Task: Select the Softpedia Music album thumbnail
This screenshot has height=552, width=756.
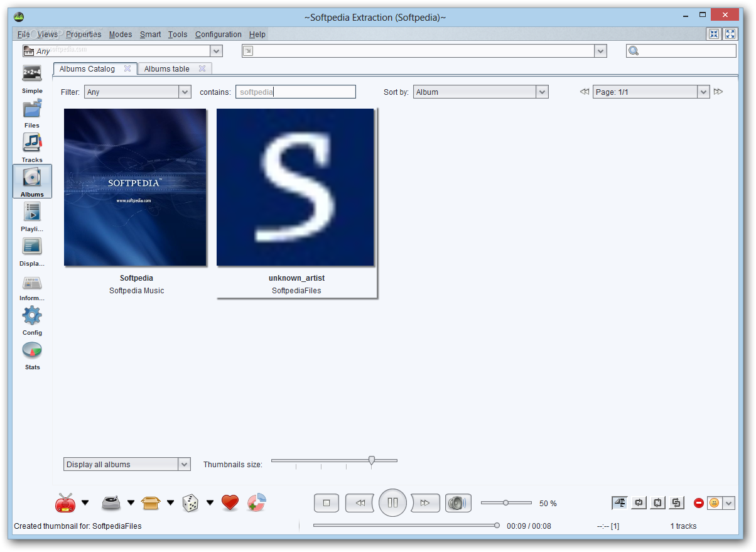Action: [x=135, y=187]
